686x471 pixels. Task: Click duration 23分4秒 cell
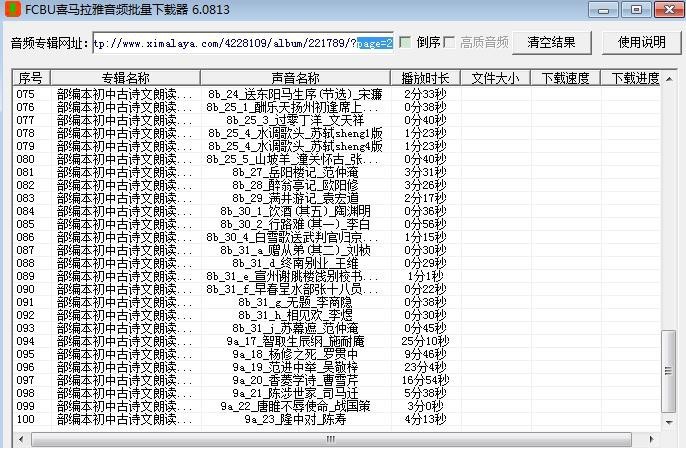(425, 367)
